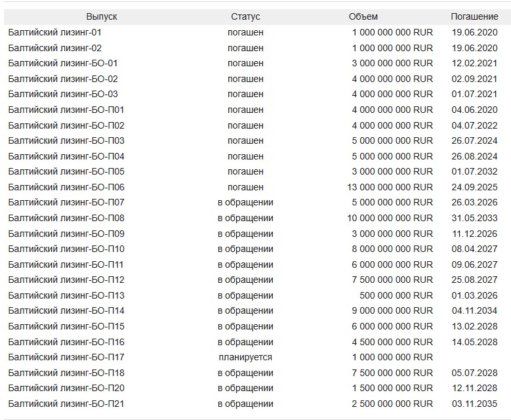Click volume 10 000 000 000 RUR
The width and height of the screenshot is (511, 420).
(390, 218)
